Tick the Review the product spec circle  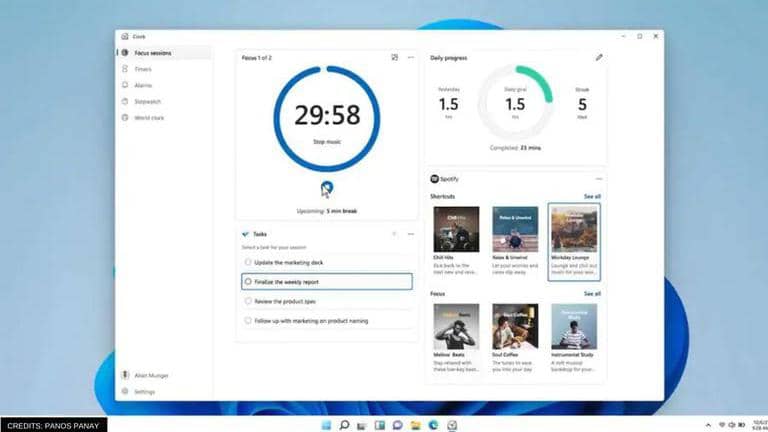248,301
